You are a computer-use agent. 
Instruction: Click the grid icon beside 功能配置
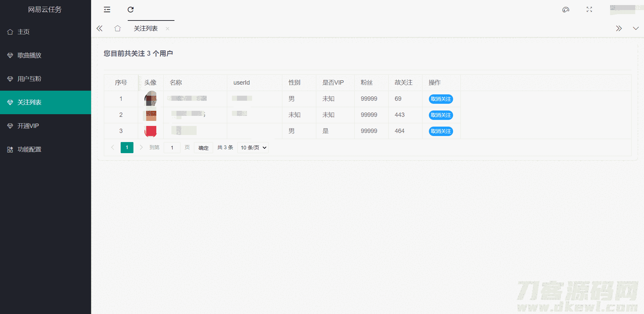pos(10,149)
